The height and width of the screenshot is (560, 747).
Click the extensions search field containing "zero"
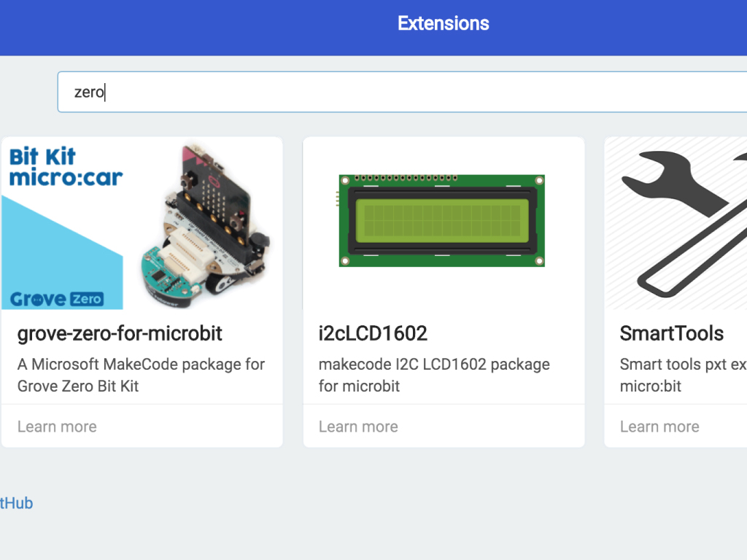point(402,92)
